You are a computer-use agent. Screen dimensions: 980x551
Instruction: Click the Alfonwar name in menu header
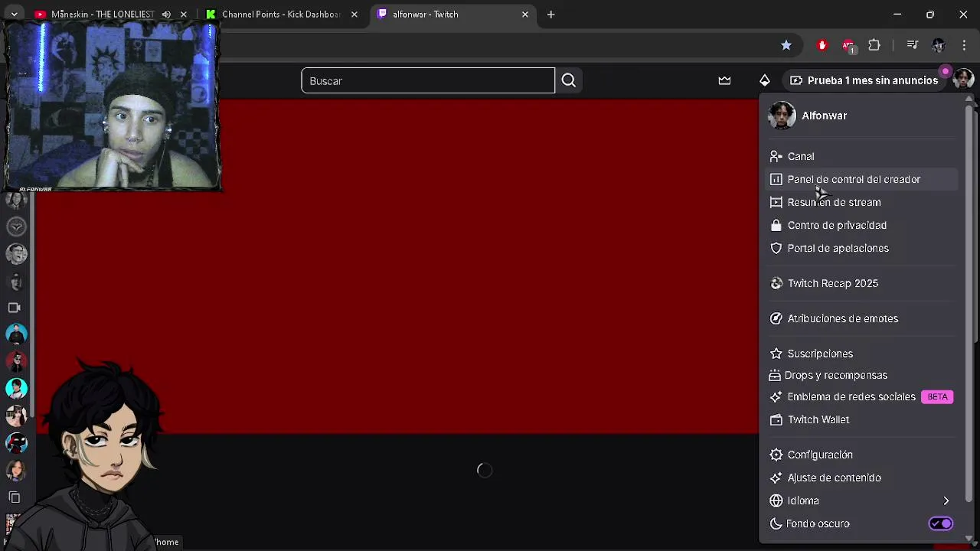[x=824, y=116]
